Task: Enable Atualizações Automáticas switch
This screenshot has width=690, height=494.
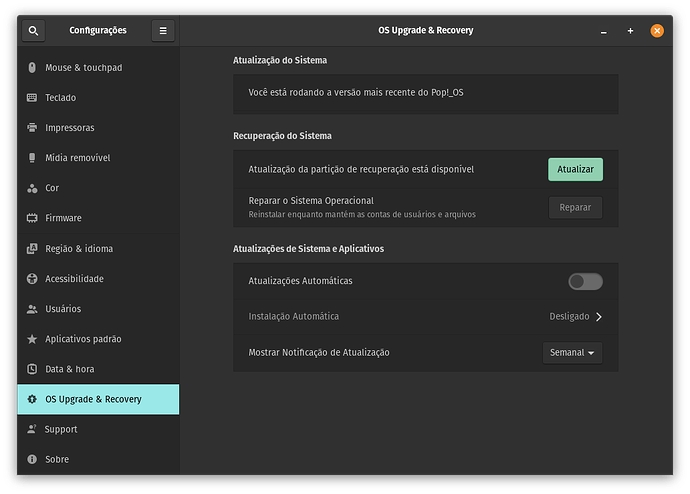Action: point(585,282)
